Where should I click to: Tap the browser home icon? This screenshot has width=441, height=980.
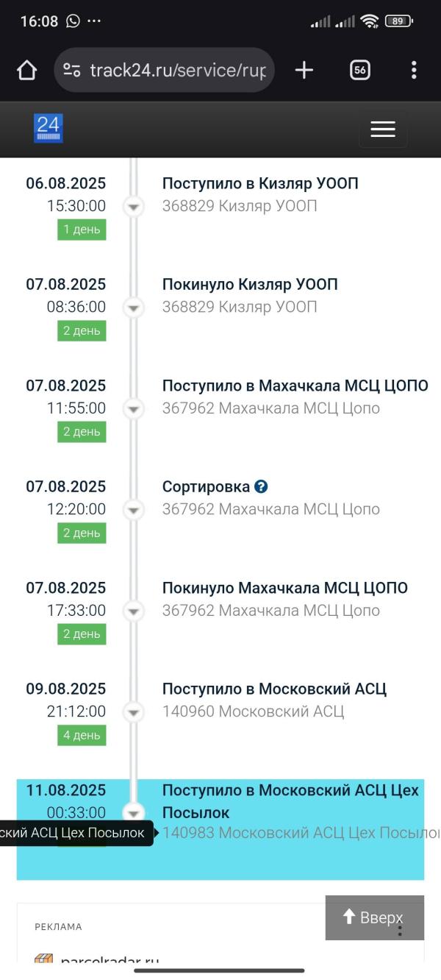[27, 71]
